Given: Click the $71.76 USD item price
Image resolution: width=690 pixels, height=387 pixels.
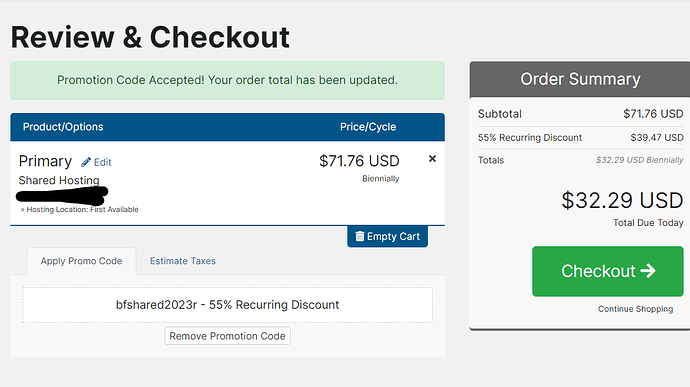Looking at the screenshot, I should point(359,161).
